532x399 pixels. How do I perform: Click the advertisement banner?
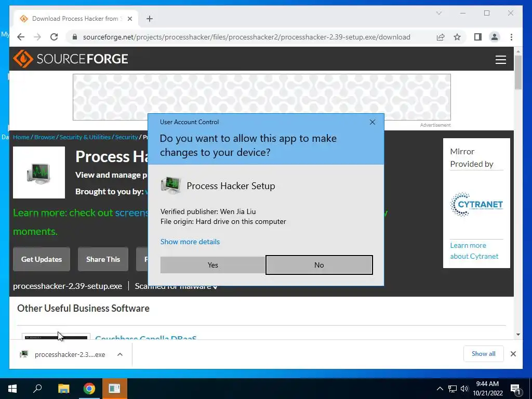click(262, 97)
